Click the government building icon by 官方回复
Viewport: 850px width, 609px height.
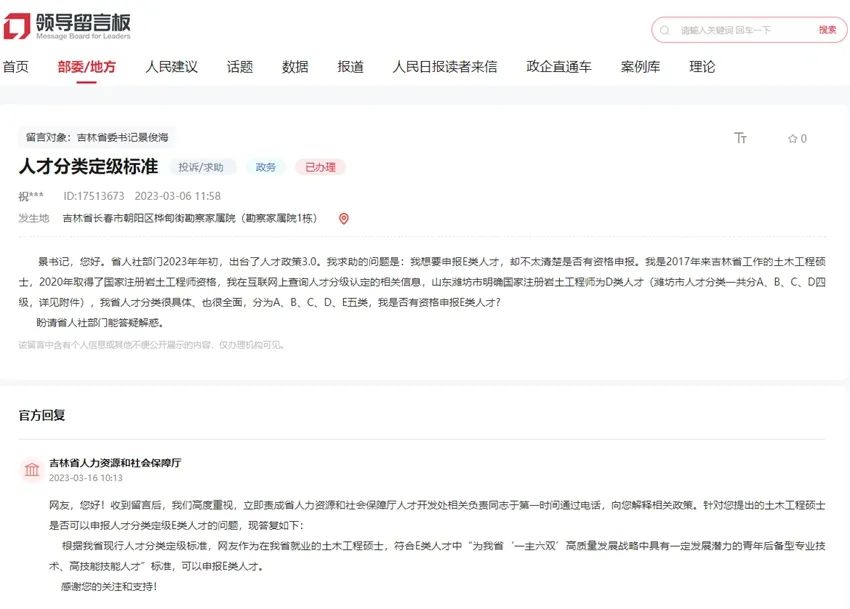32,470
